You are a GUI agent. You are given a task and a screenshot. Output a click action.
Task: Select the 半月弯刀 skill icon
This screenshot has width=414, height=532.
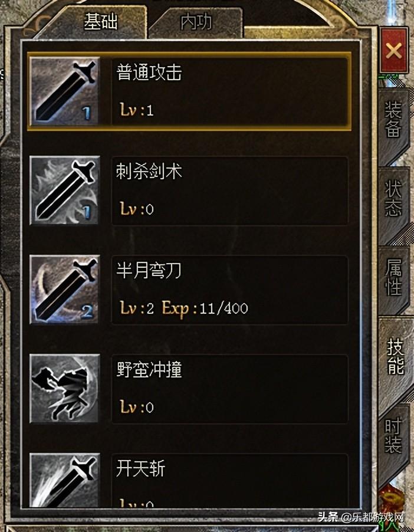[x=64, y=290]
